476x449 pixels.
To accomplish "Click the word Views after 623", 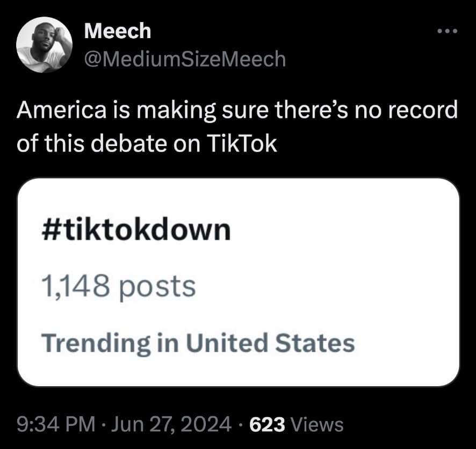I will 316,424.
